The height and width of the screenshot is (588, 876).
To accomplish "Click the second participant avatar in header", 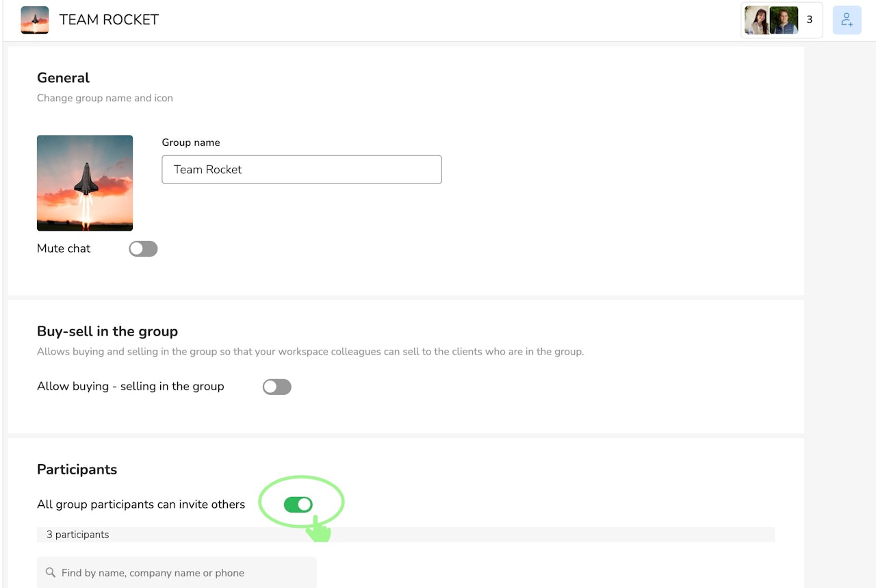I will click(784, 21).
